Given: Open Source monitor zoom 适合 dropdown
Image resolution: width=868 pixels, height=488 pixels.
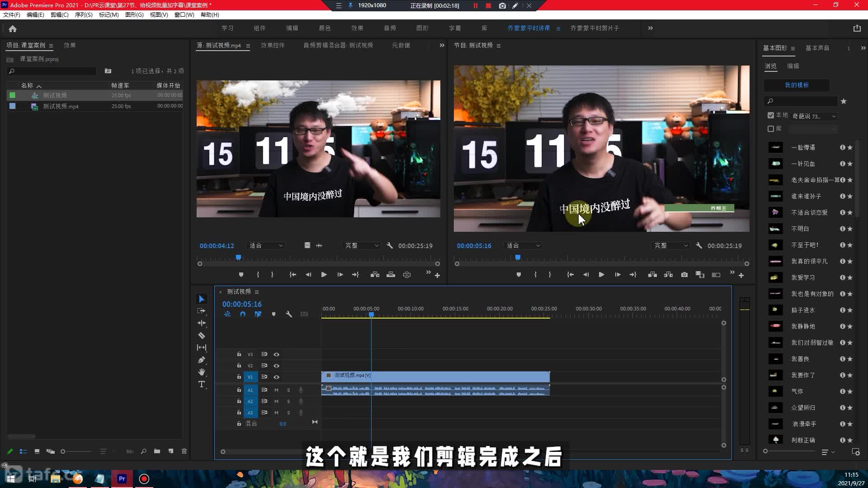Looking at the screenshot, I should (266, 245).
